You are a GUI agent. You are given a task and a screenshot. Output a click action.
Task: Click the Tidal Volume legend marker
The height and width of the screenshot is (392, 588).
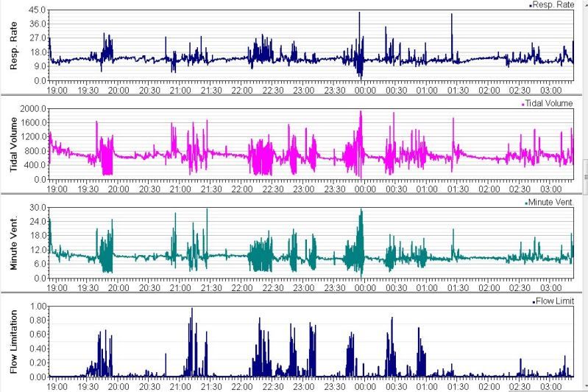[523, 105]
